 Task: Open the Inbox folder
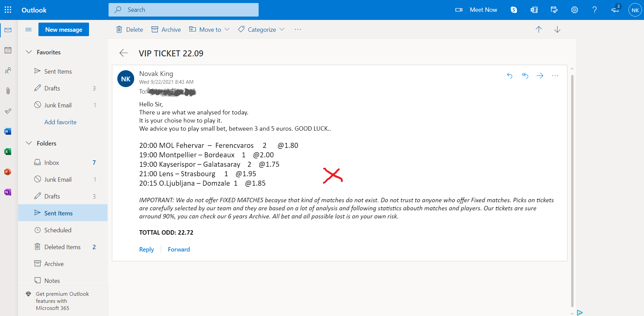pyautogui.click(x=63, y=162)
